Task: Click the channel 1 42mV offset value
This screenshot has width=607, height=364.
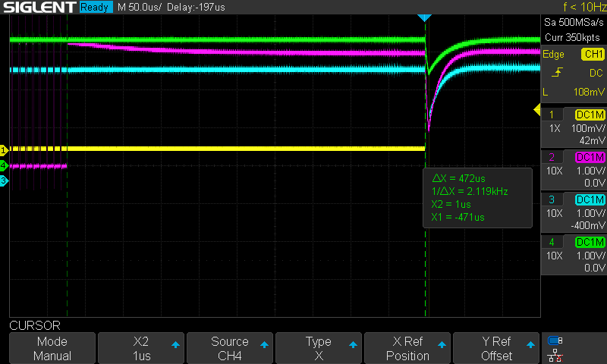Action: tap(592, 140)
